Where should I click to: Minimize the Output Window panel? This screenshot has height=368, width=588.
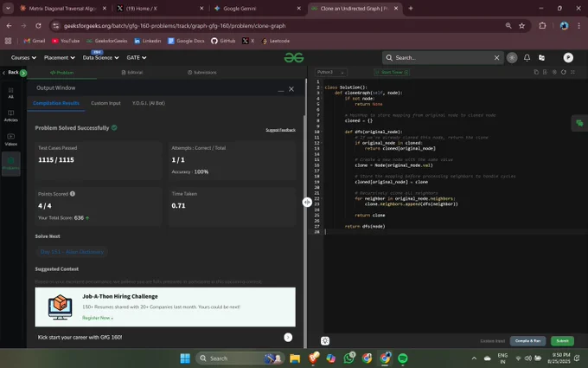(280, 89)
